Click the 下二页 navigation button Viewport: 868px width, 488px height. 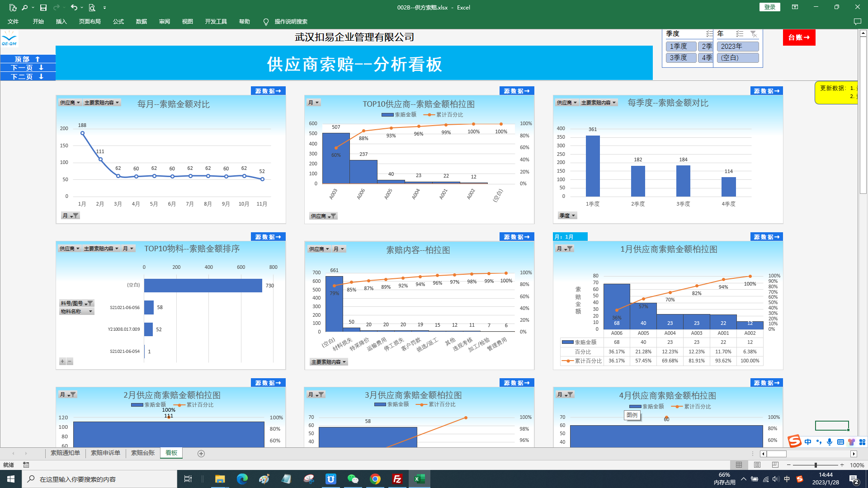tap(28, 76)
